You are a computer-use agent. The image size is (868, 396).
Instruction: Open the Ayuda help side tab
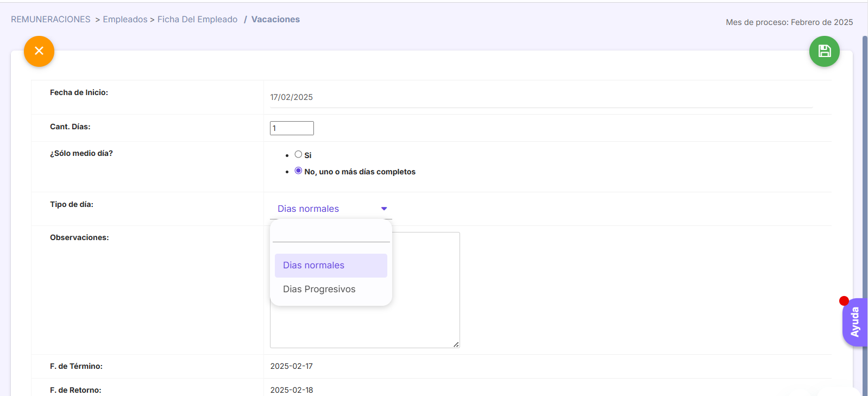(x=855, y=323)
